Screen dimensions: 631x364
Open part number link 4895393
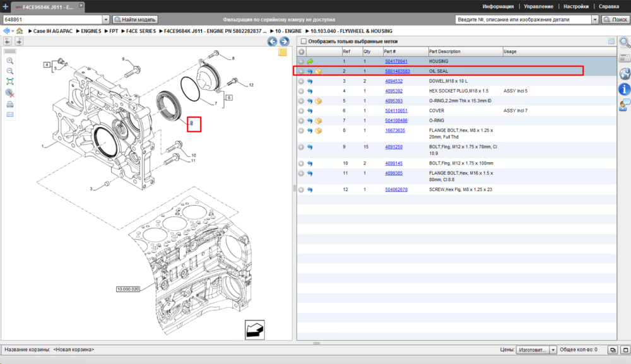(394, 101)
